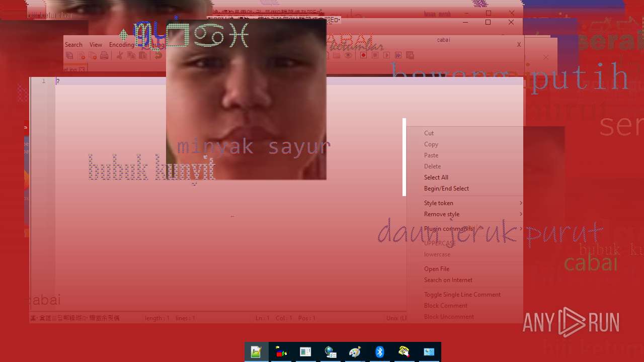Open the View menu
This screenshot has width=644, height=362.
tap(96, 45)
